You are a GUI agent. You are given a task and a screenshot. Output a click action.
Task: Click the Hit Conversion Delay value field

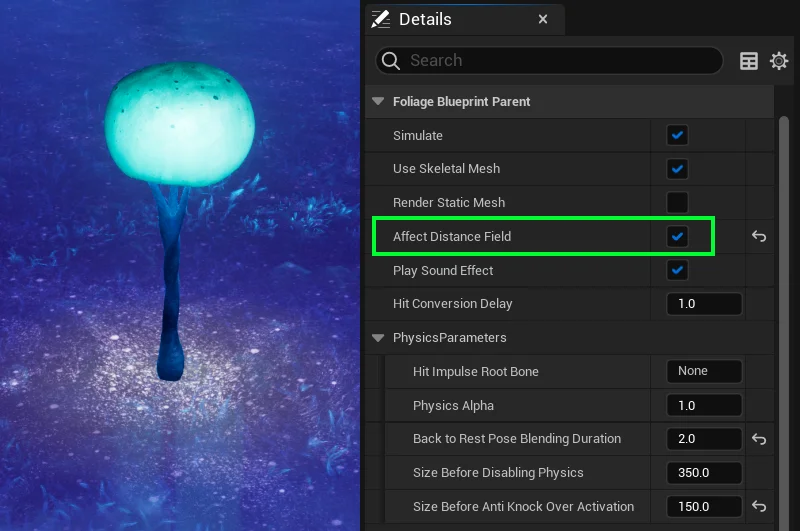(704, 304)
